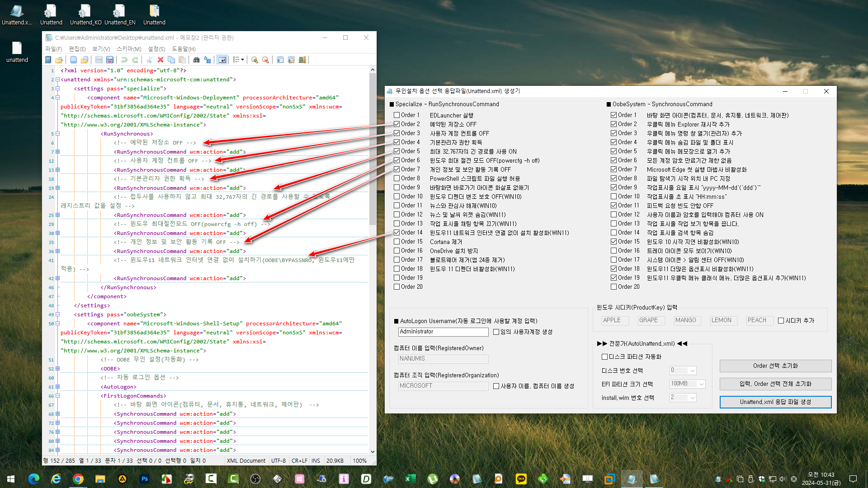Click the new document toolbar icon
Viewport: 868px width, 488px height.
pos(74,60)
